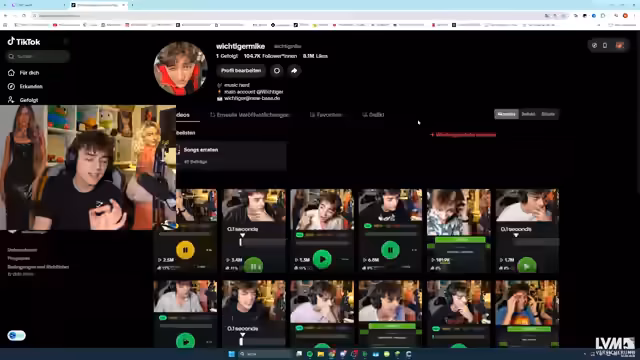The image size is (640, 360).
Task: Select the Neueste sort option
Action: tap(507, 114)
